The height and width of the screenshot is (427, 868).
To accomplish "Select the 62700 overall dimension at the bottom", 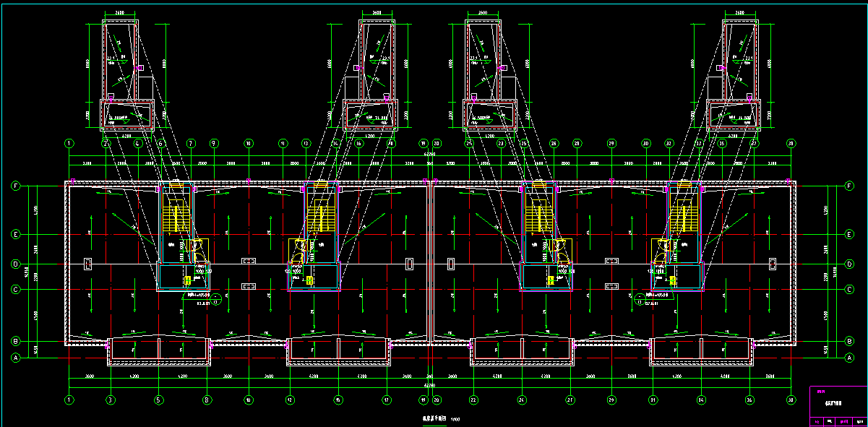I will [x=429, y=385].
